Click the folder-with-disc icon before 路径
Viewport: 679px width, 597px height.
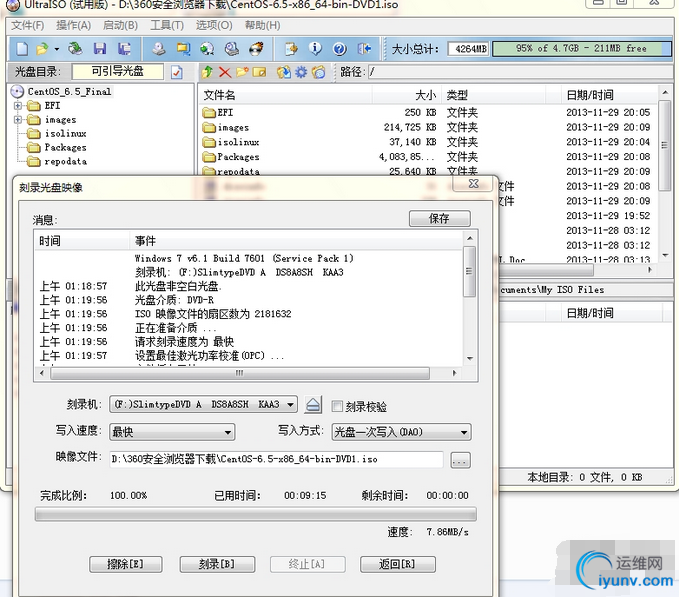click(x=318, y=72)
